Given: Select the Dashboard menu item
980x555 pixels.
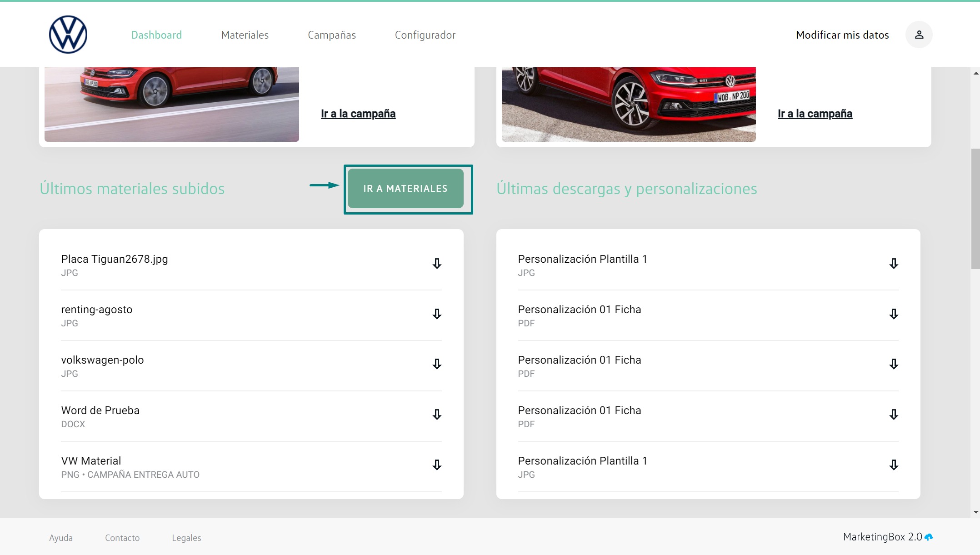Looking at the screenshot, I should pyautogui.click(x=156, y=35).
